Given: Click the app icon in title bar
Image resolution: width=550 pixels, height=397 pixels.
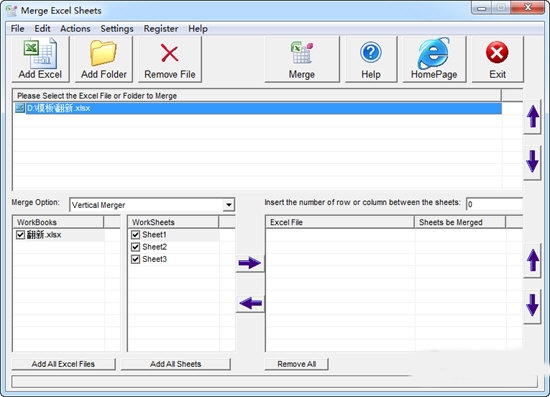Looking at the screenshot, I should [12, 11].
